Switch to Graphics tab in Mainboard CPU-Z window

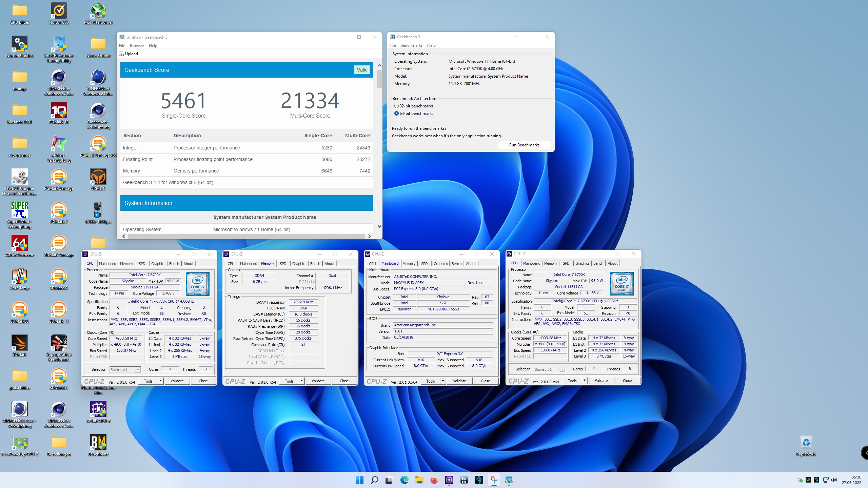(x=440, y=264)
